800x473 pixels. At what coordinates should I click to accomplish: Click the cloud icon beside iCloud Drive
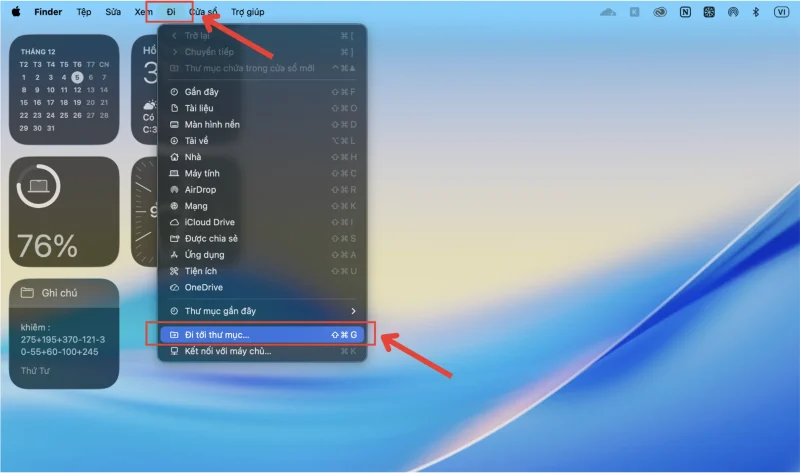pos(174,222)
